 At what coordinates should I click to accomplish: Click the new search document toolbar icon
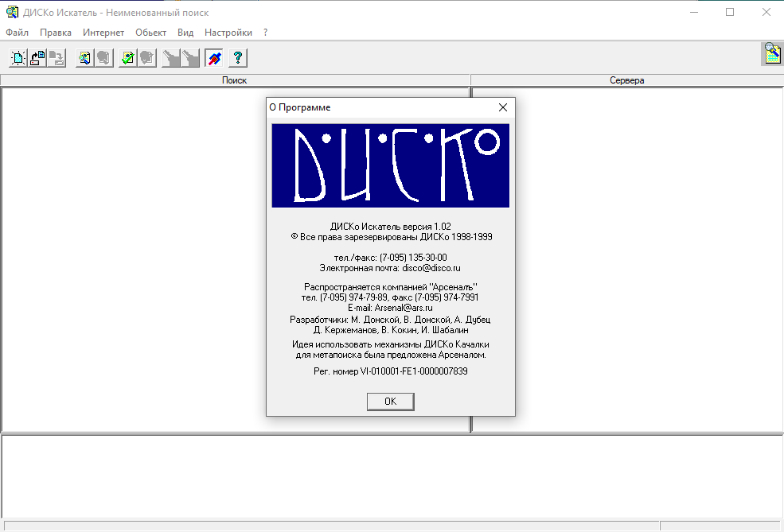pyautogui.click(x=18, y=58)
